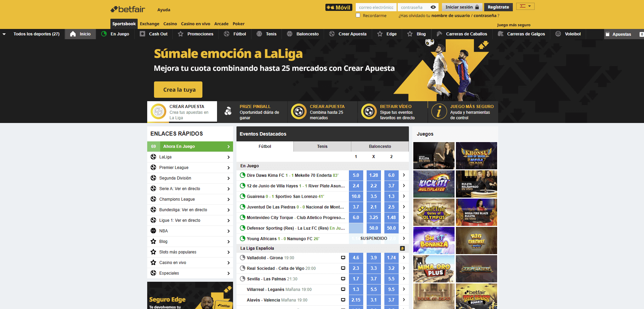The width and height of the screenshot is (644, 309).
Task: Expand Champions League chevron
Action: tap(229, 199)
